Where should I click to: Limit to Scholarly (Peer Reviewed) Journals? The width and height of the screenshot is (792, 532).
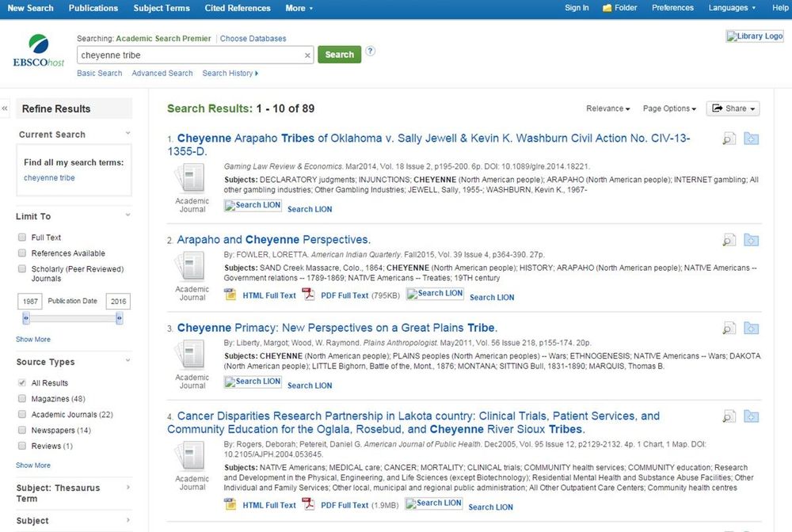coord(22,268)
